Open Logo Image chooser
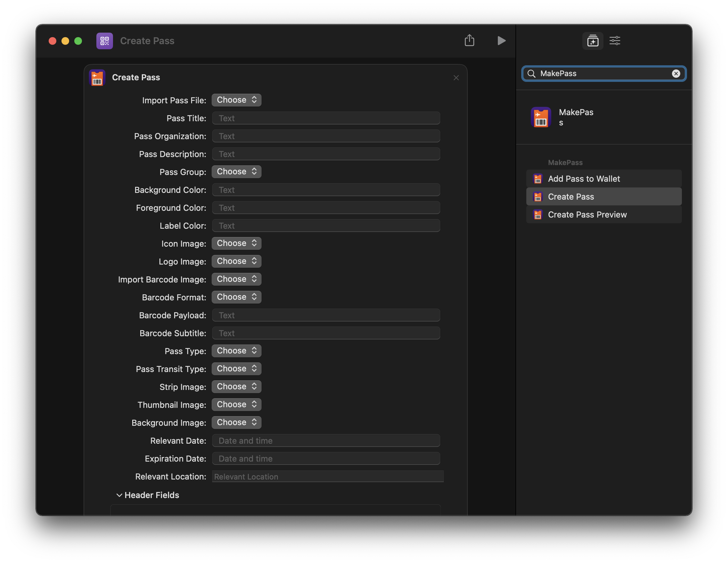The width and height of the screenshot is (728, 563). pos(236,261)
